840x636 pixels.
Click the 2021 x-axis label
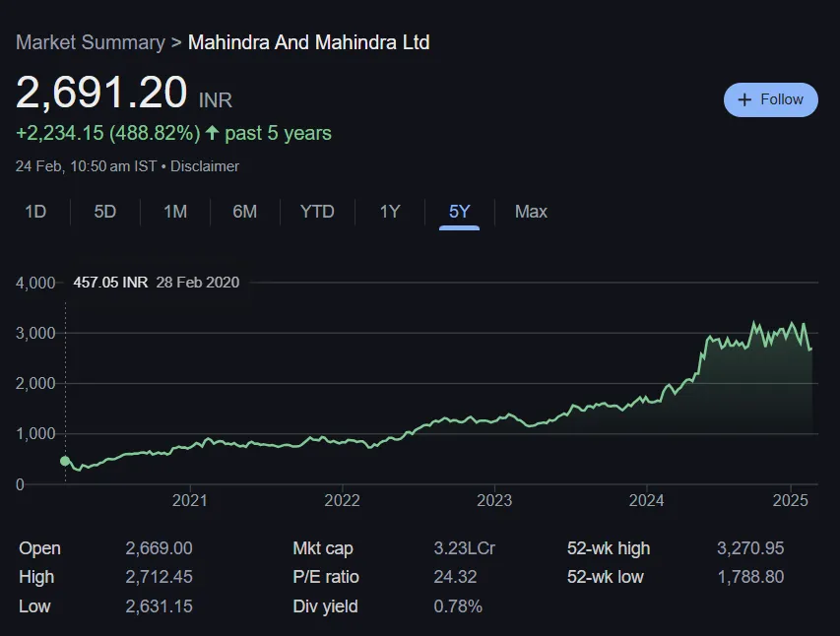click(190, 500)
